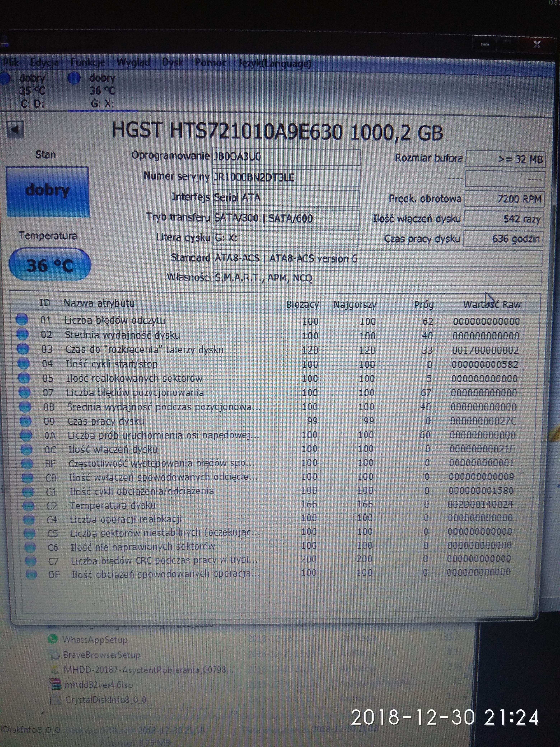Select MHDD-20187-AsystentPobierania file name in Explorer
This screenshot has height=747, width=560.
pyautogui.click(x=148, y=670)
